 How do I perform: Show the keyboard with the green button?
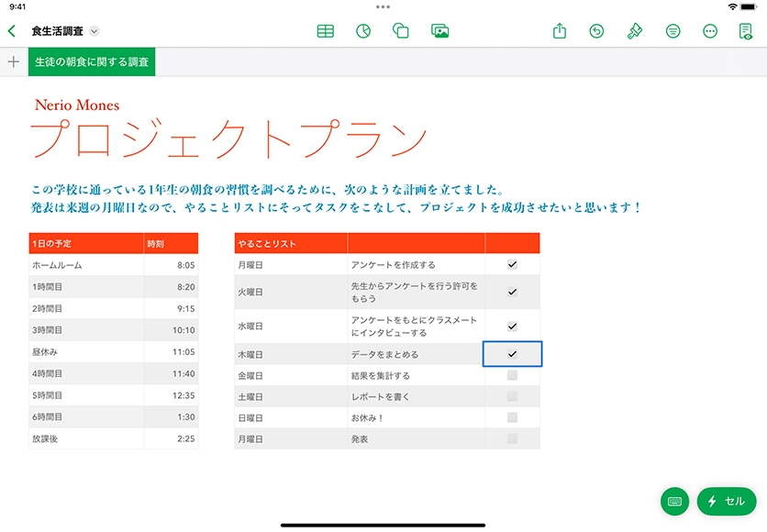tap(674, 501)
